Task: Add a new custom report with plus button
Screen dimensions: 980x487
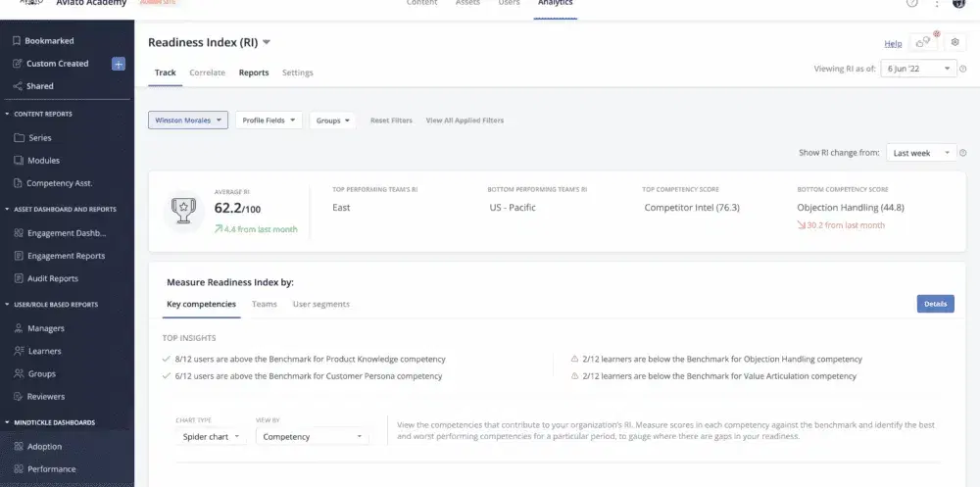Action: (119, 63)
